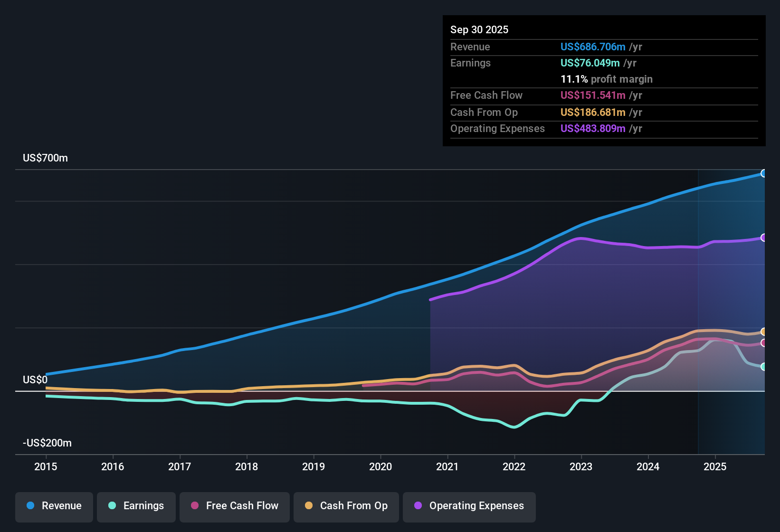Screen dimensions: 780x532
Task: Click the 11.1% profit margin text
Action: coord(607,79)
